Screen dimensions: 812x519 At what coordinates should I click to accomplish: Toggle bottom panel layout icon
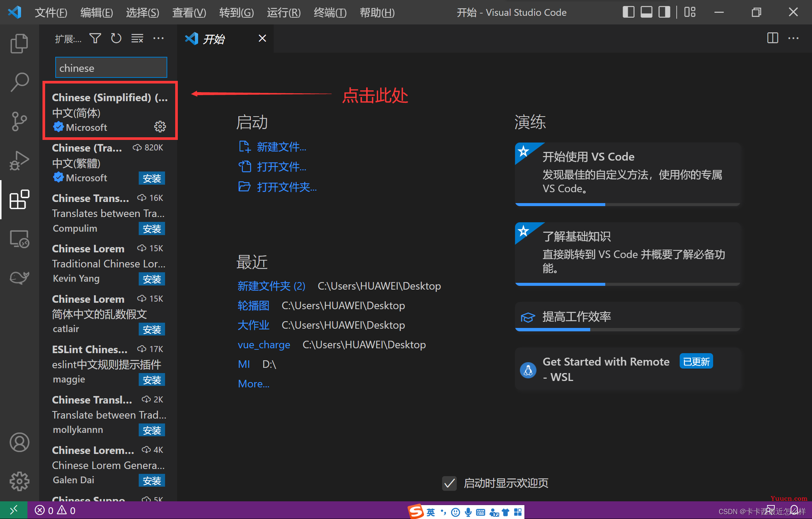647,12
